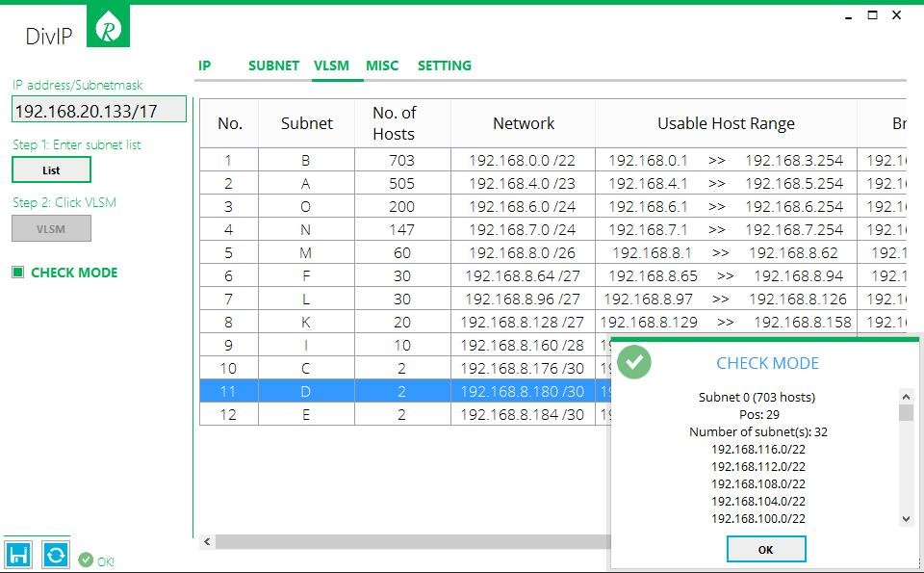
Task: Click popup scrollbar down arrow
Action: 907,519
